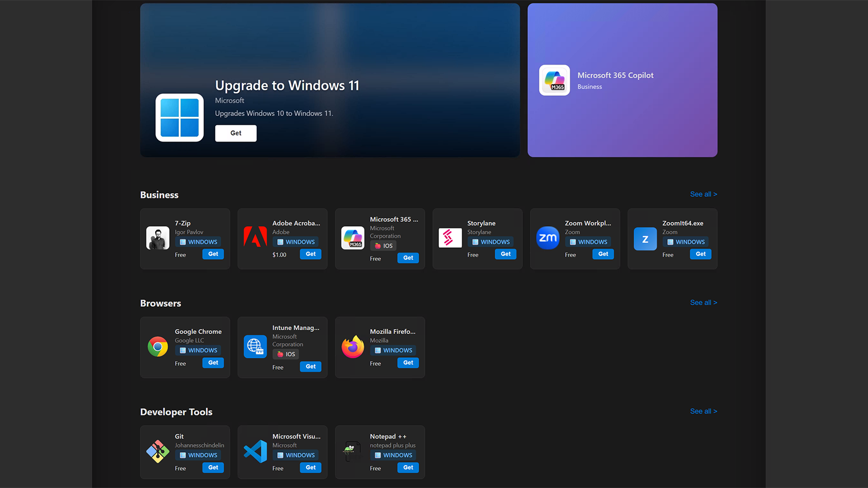Click the Igor Pavlov publisher text
The image size is (868, 488).
pos(189,232)
